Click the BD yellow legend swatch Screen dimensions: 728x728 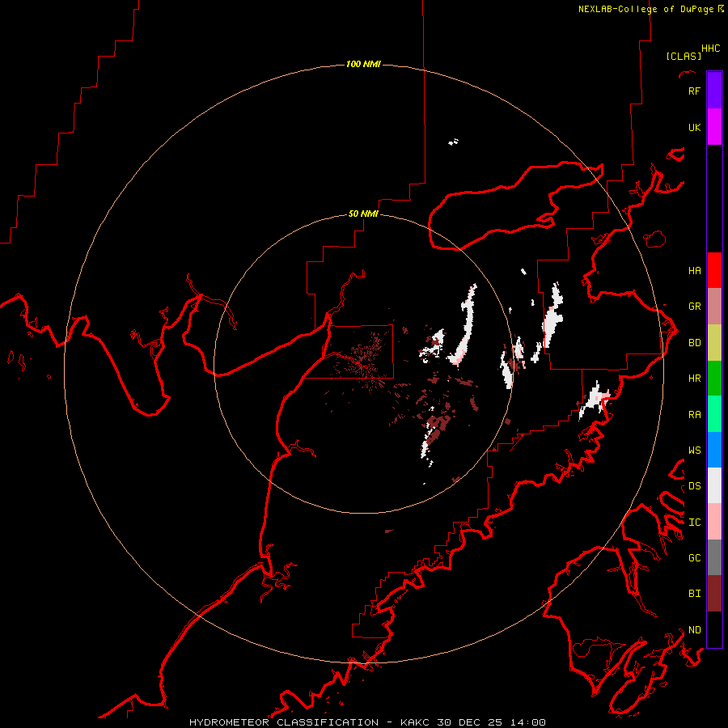(x=714, y=342)
